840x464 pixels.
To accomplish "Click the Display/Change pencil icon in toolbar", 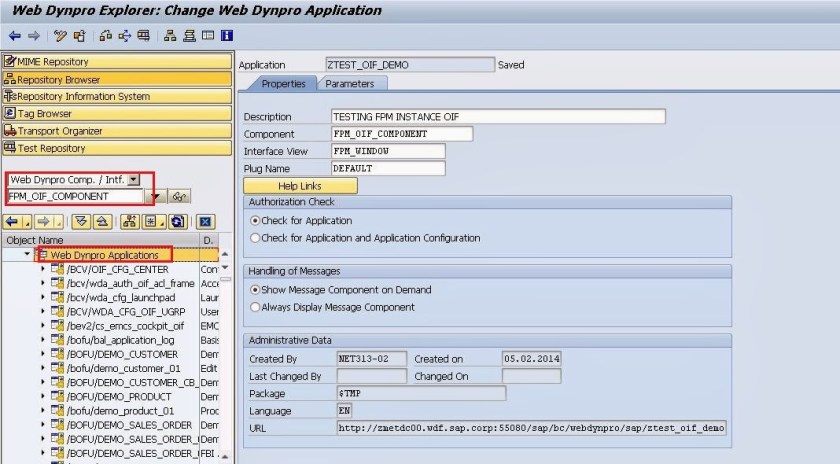I will 61,36.
